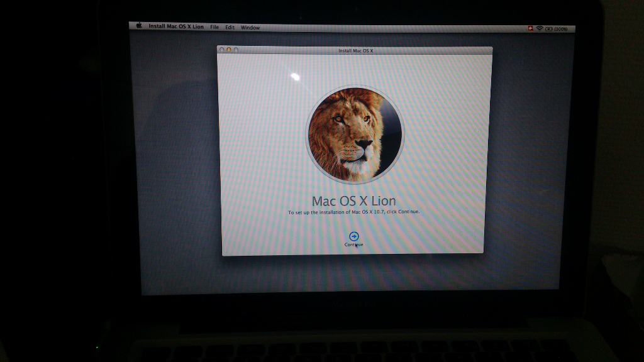Click the installation instruction text
644x362 pixels.
pos(353,212)
